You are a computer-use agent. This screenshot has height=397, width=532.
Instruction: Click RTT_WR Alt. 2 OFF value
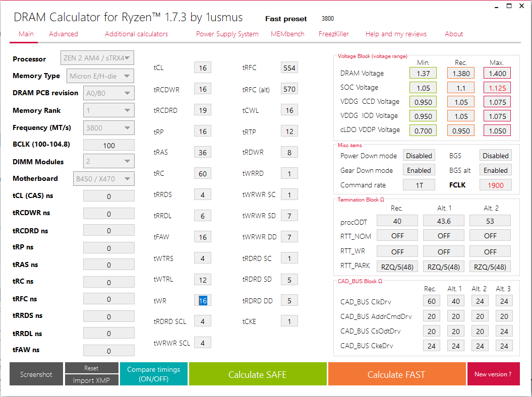(490, 251)
